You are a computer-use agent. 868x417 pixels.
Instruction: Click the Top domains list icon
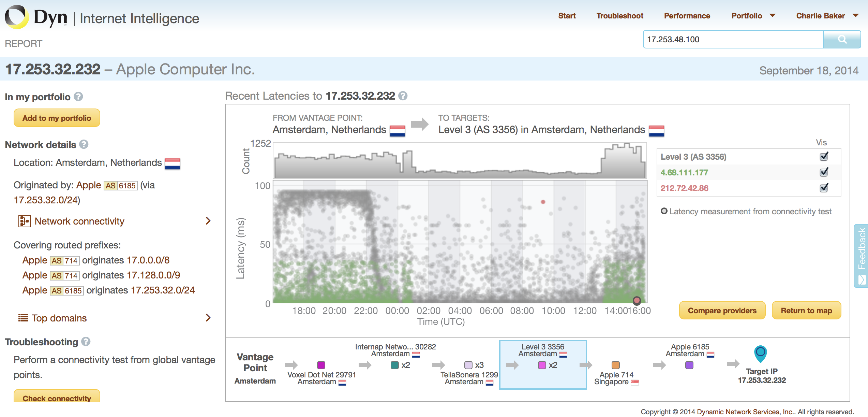23,318
